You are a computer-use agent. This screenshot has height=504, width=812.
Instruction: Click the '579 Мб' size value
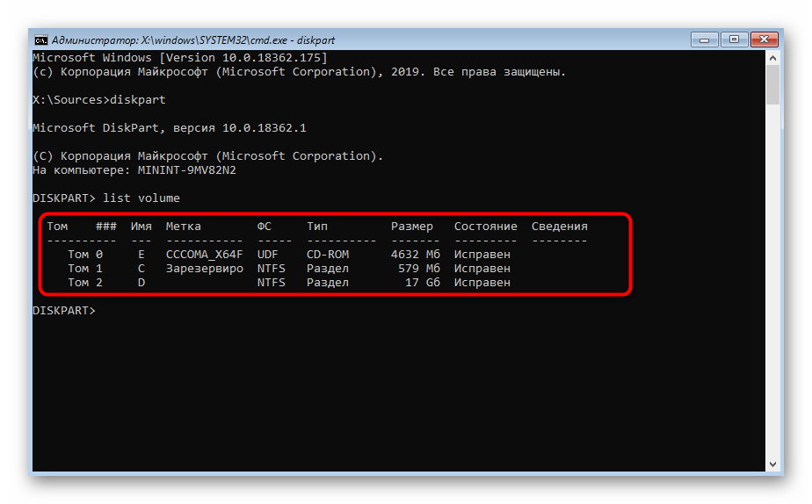pyautogui.click(x=419, y=268)
